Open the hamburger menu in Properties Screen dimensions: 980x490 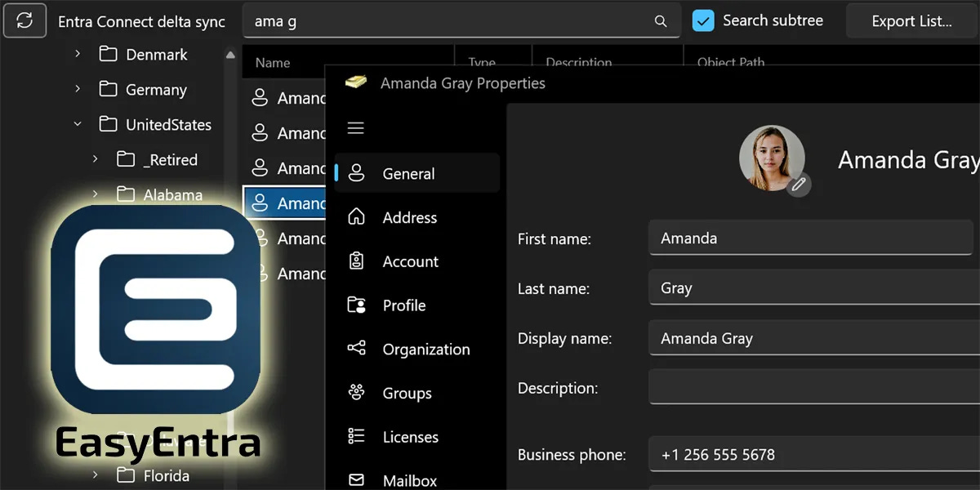pyautogui.click(x=356, y=128)
